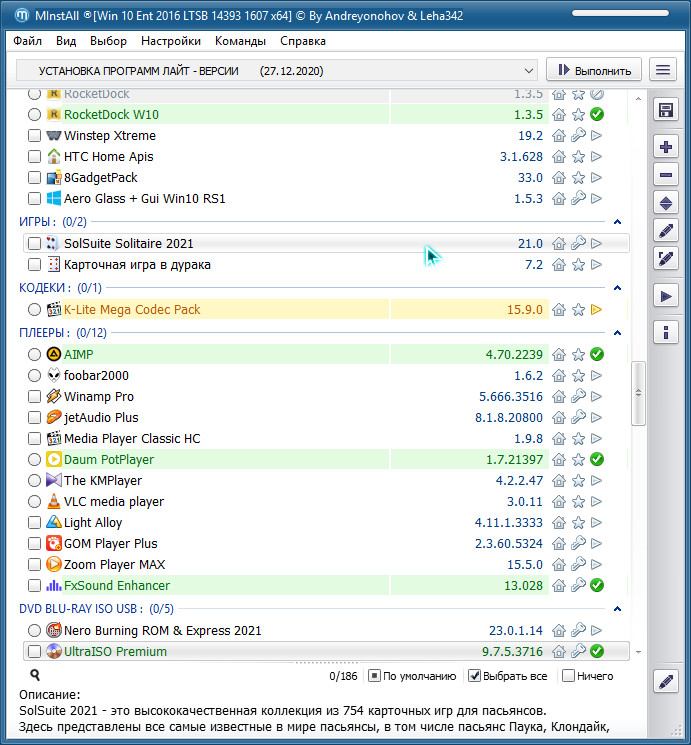Click the vertical scrollbar thumb
The image size is (691, 745).
[x=638, y=393]
